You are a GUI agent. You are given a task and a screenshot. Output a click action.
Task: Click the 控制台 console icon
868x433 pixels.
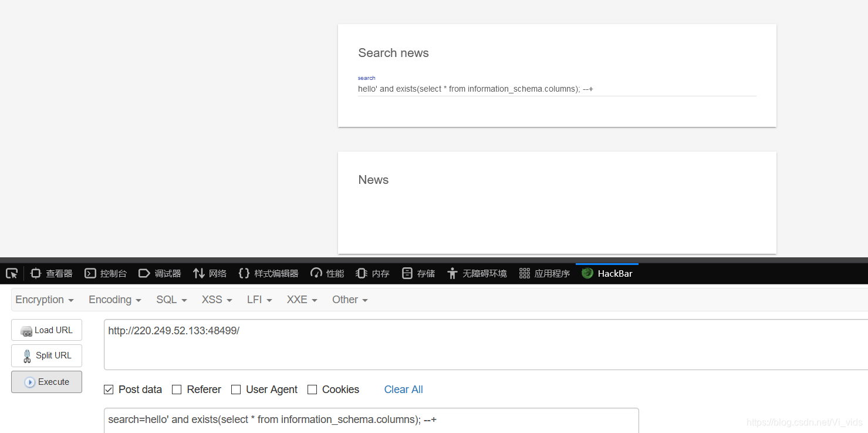90,273
